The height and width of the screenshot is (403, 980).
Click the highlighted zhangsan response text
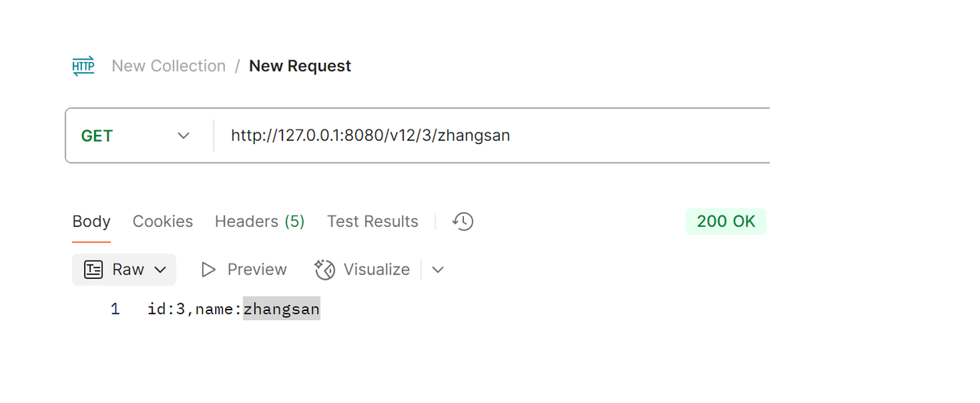tap(282, 309)
